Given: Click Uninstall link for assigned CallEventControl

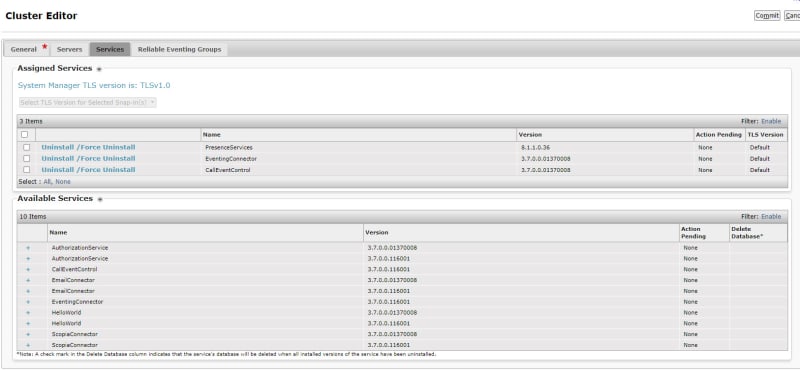Looking at the screenshot, I should point(58,170).
